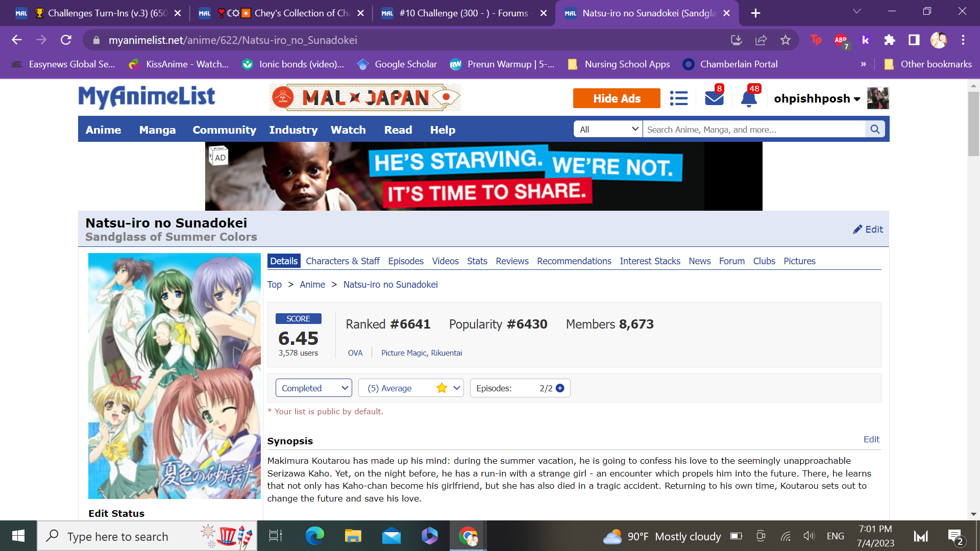Screen dimensions: 980x551
Task: Close the #10 Challenge browser tab
Action: click(x=544, y=13)
